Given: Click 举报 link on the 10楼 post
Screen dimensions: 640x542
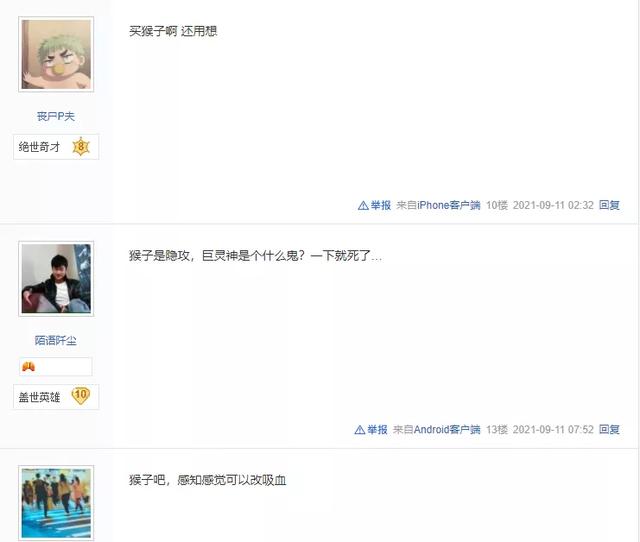Looking at the screenshot, I should [x=380, y=205].
